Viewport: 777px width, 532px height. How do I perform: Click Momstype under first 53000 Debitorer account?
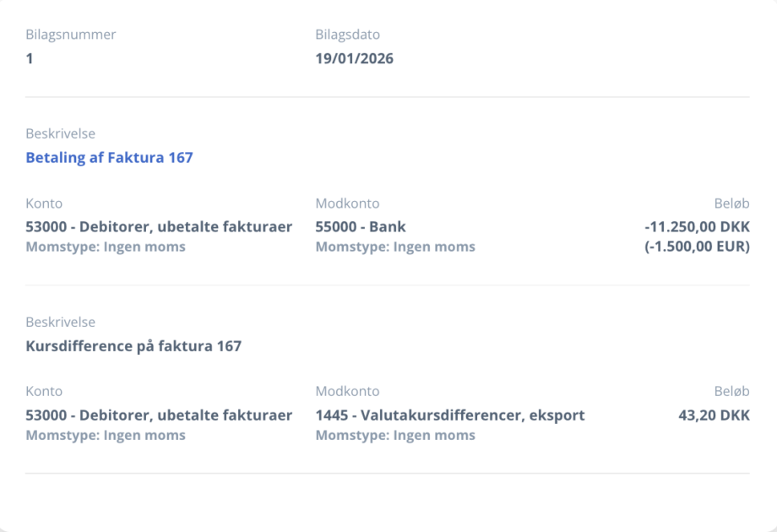(106, 247)
